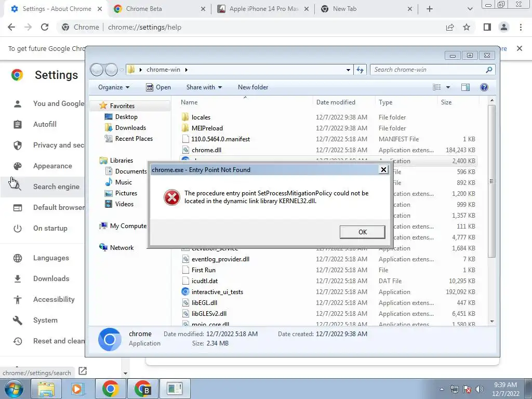The image size is (532, 399).
Task: Open Appearance settings section
Action: pyautogui.click(x=43, y=166)
